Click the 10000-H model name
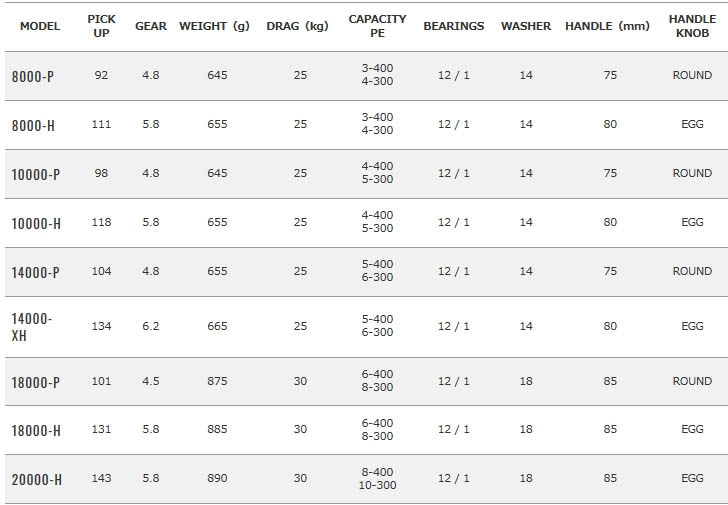The image size is (728, 505). pyautogui.click(x=36, y=224)
